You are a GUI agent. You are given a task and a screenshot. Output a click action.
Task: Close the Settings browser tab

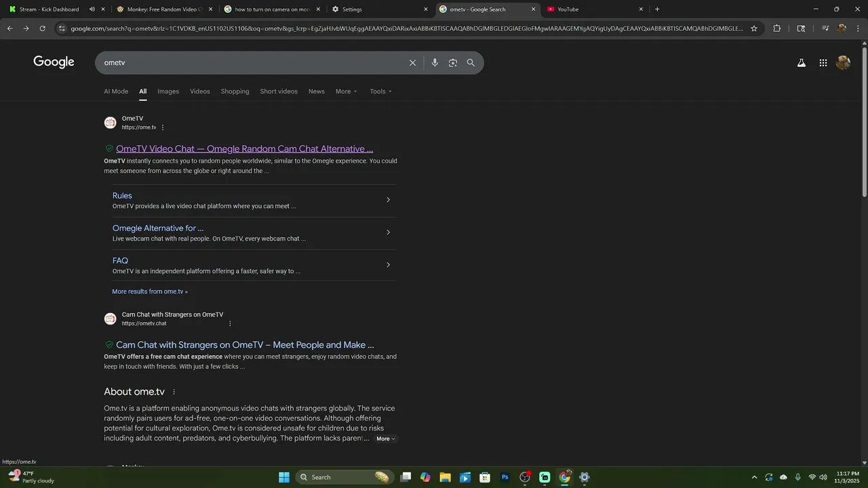click(x=426, y=9)
